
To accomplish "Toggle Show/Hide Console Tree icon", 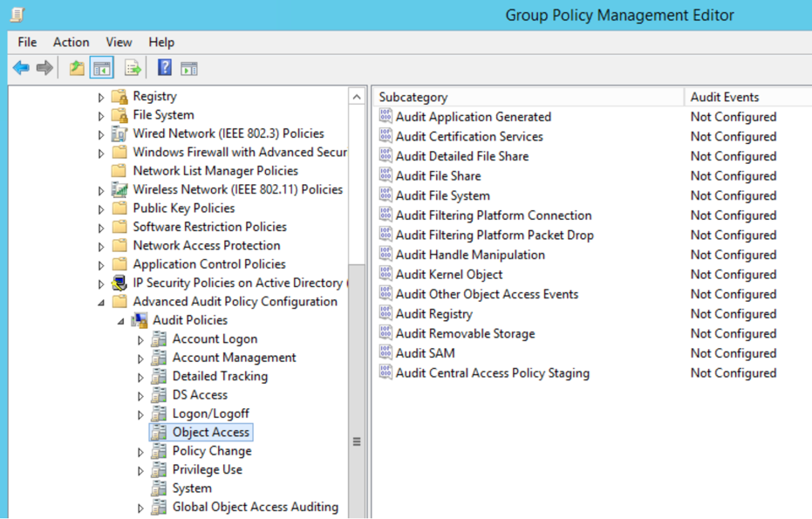I will pos(101,68).
